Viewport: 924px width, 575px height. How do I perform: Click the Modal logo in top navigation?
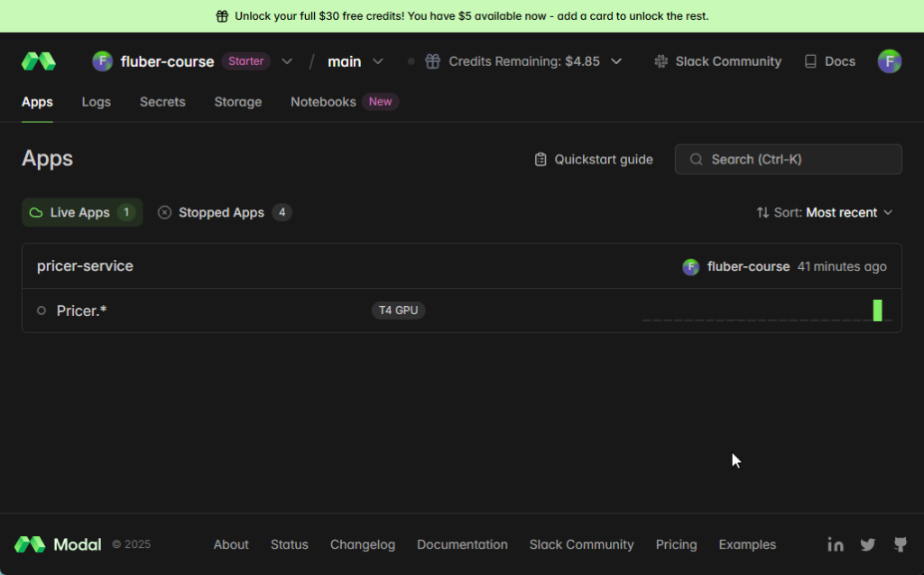point(39,61)
